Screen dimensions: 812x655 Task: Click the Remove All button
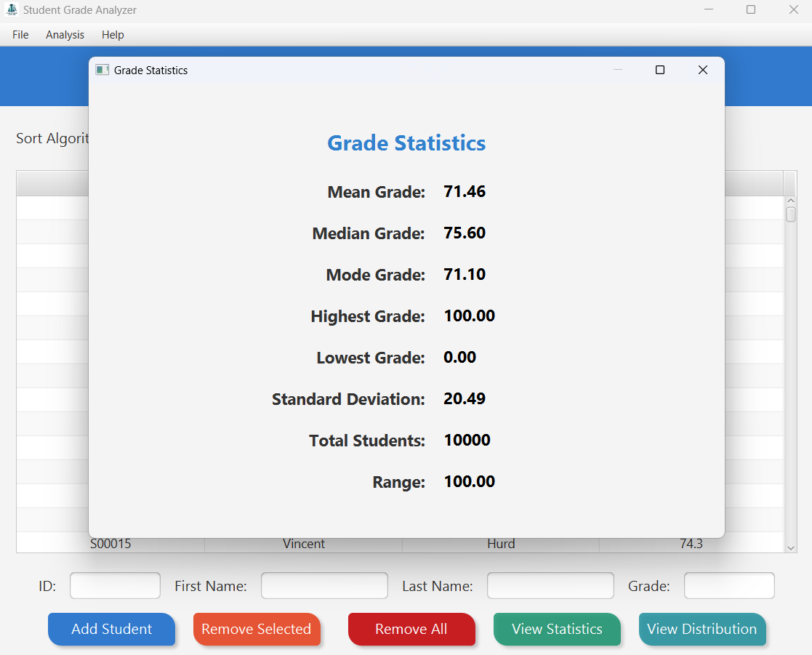(x=411, y=629)
